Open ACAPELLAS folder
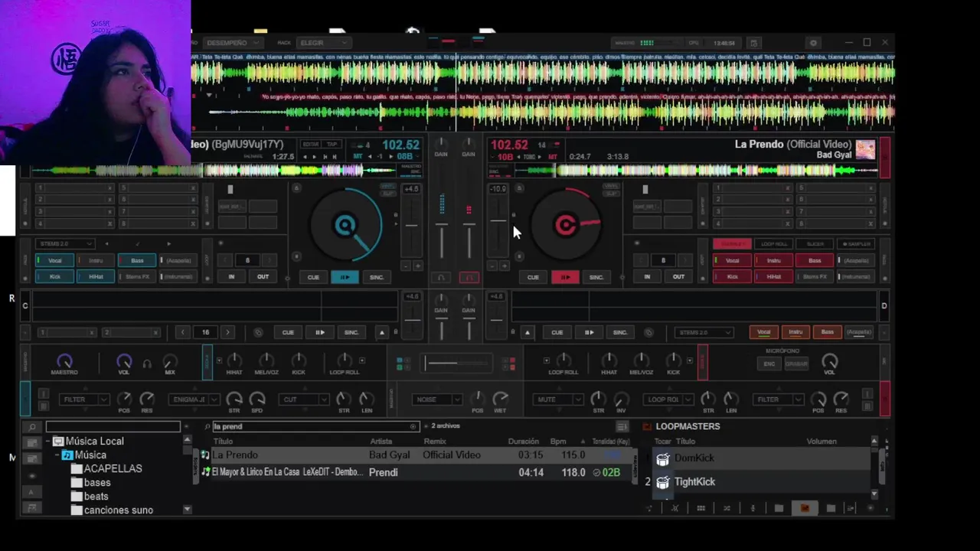 pyautogui.click(x=113, y=468)
